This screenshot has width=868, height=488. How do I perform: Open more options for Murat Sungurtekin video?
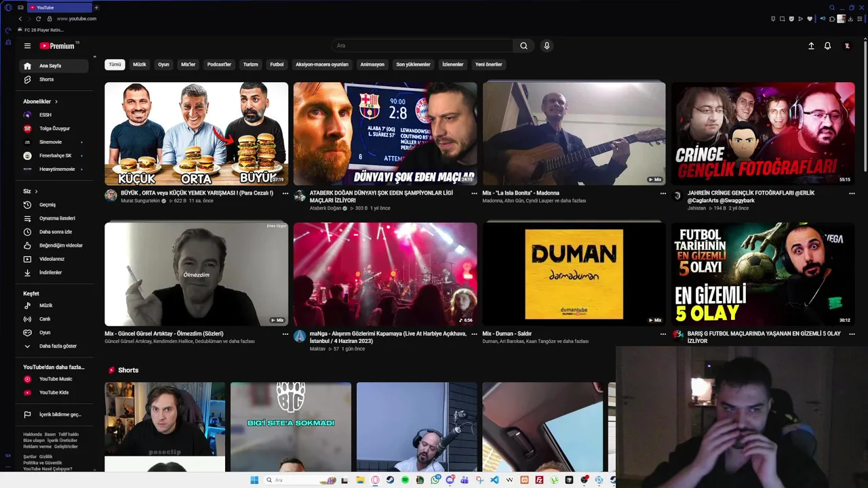coord(285,193)
